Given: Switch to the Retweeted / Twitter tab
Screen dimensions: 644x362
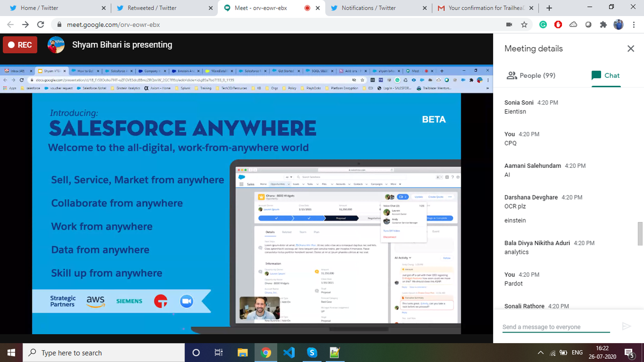Looking at the screenshot, I should coord(163,8).
